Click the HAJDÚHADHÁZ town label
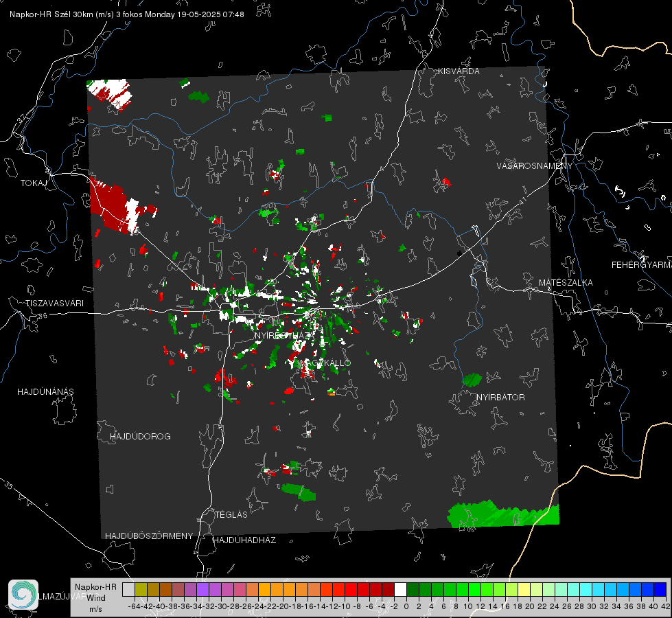Screen dimensions: 672x618 (244, 540)
